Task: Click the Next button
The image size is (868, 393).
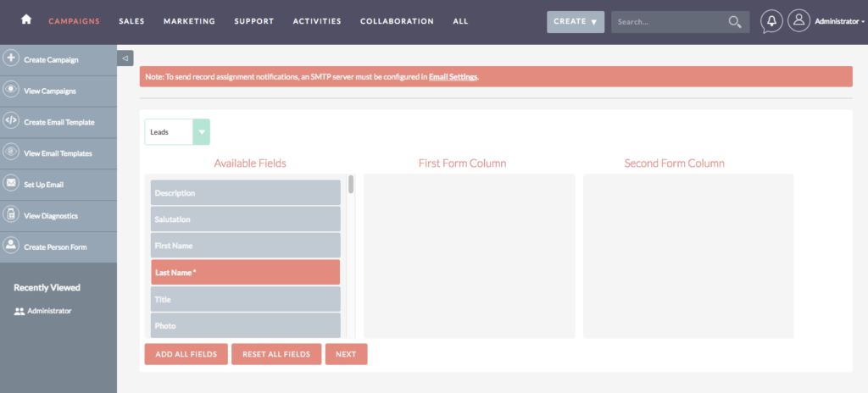Action: pyautogui.click(x=346, y=354)
